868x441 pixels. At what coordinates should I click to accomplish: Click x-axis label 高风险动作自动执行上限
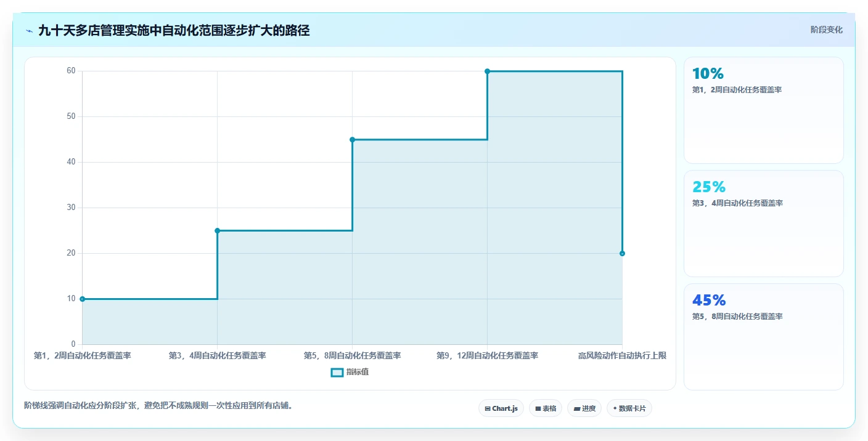(622, 356)
